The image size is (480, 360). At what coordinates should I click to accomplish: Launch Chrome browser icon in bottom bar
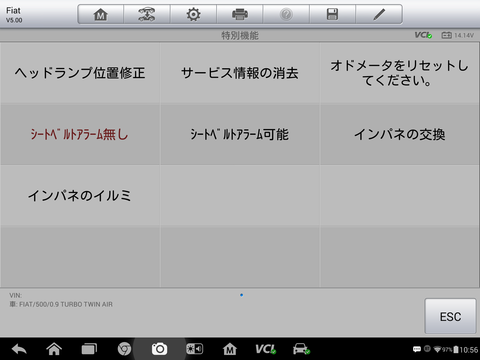click(x=124, y=349)
